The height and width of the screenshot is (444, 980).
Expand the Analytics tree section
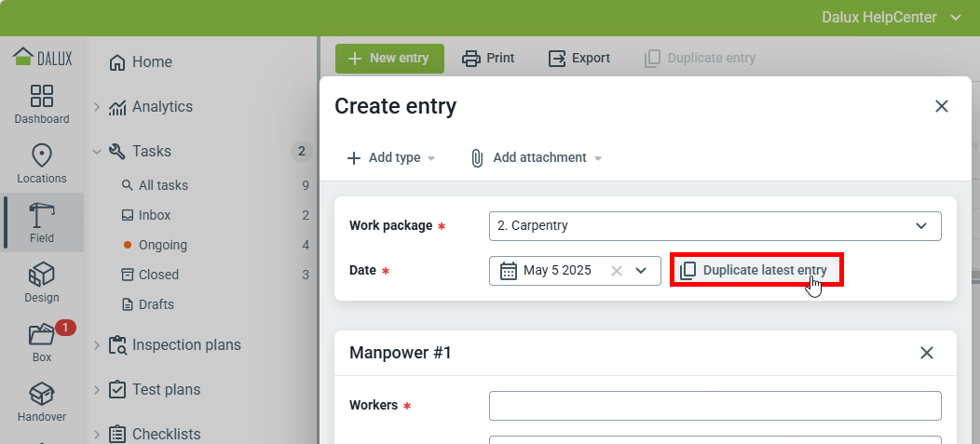coord(97,107)
